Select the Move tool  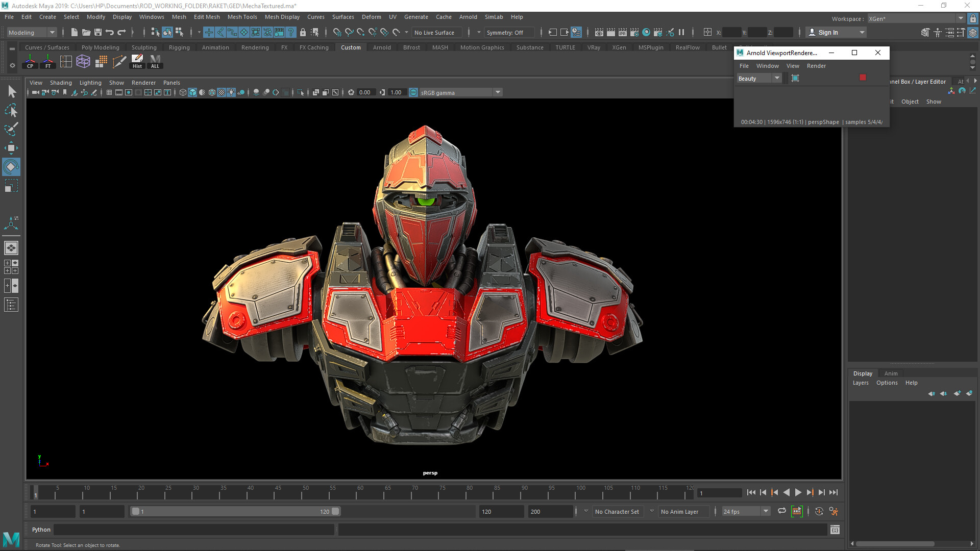tap(11, 148)
